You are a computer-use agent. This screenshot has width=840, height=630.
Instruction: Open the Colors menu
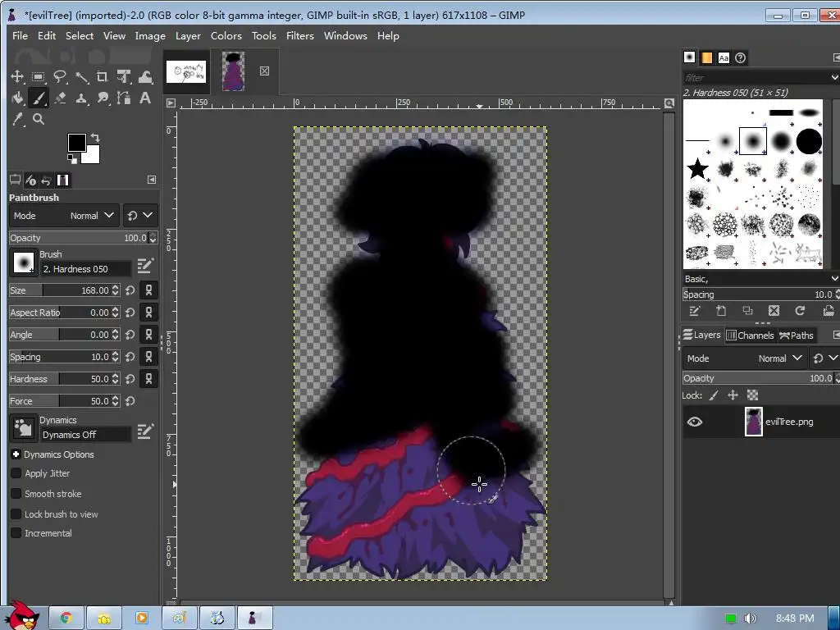coord(226,36)
